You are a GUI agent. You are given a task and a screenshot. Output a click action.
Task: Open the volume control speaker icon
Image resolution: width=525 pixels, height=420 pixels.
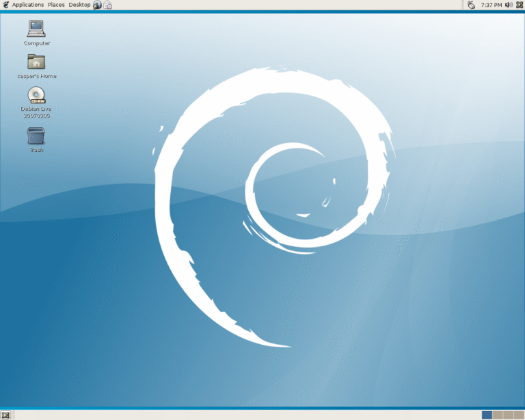point(509,5)
